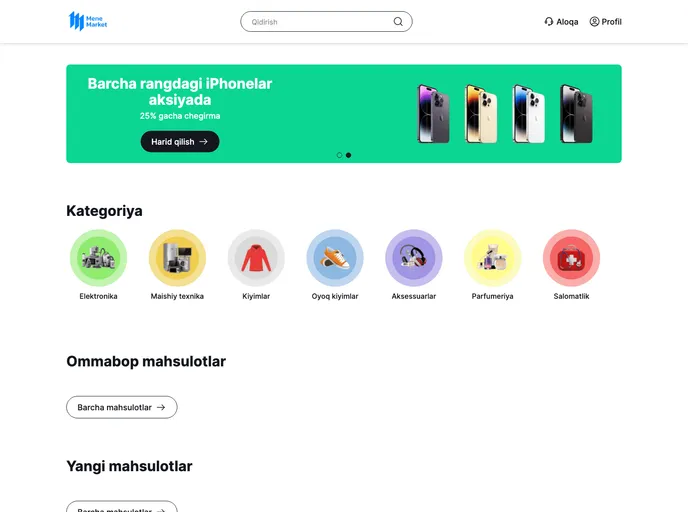Open the Aloqa contact link
Screen dimensions: 688x512
tap(561, 21)
